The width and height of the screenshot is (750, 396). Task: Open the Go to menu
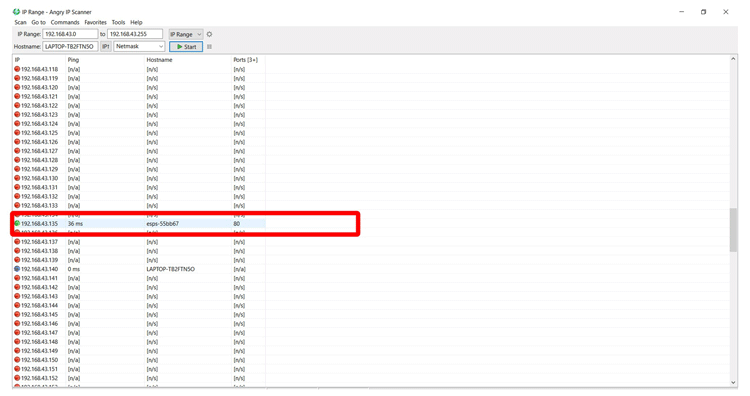tap(38, 22)
